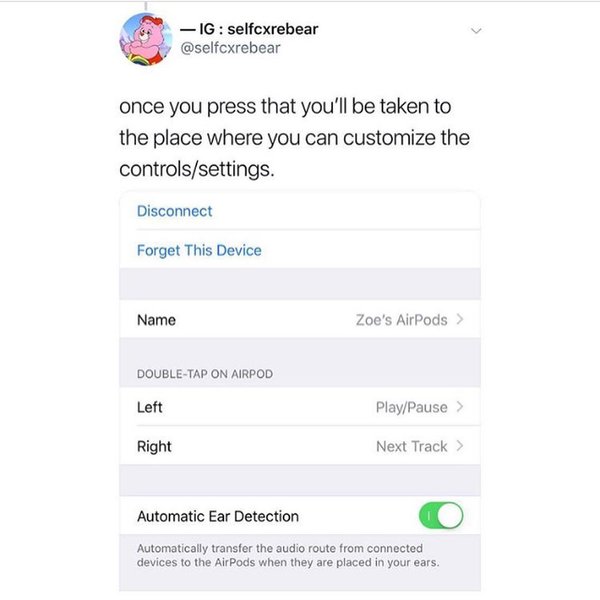The width and height of the screenshot is (600, 600).
Task: Click the DOUBLE-TAP ON AIRPOD section header
Action: pyautogui.click(x=205, y=374)
